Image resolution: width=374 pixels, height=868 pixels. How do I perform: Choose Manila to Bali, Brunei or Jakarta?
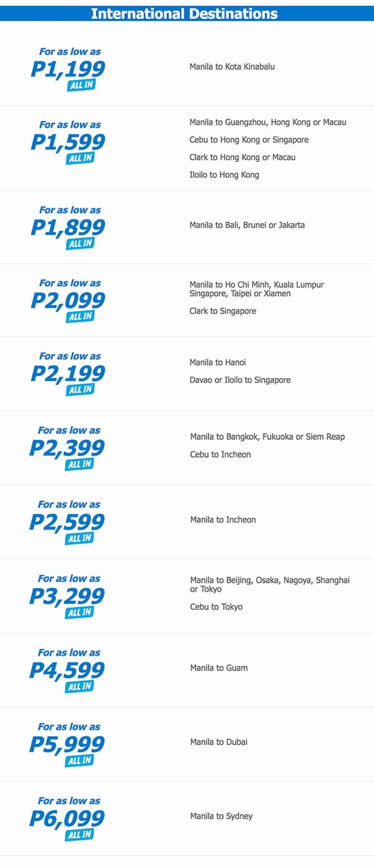(247, 225)
